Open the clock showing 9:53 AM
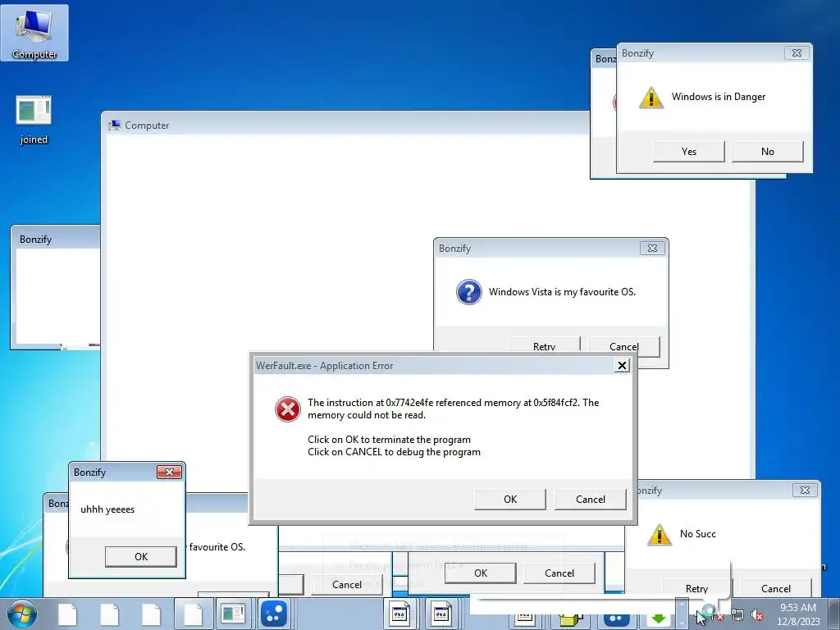 (798, 614)
